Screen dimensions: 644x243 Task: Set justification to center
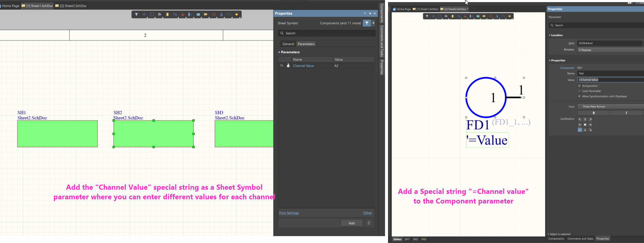tap(585, 125)
